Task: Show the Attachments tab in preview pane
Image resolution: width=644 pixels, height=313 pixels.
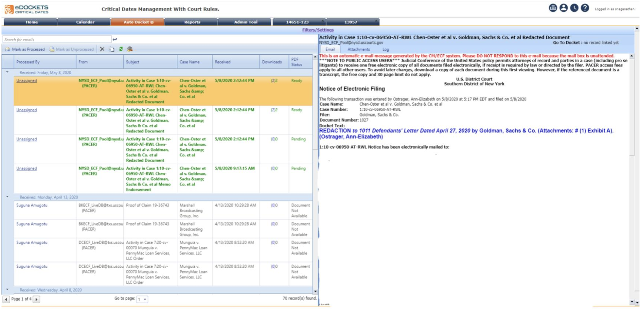Action: click(359, 49)
